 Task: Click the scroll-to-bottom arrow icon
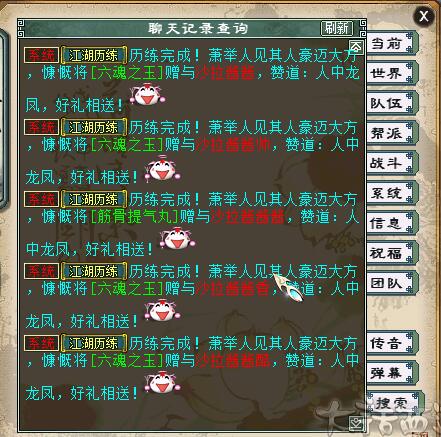356,423
